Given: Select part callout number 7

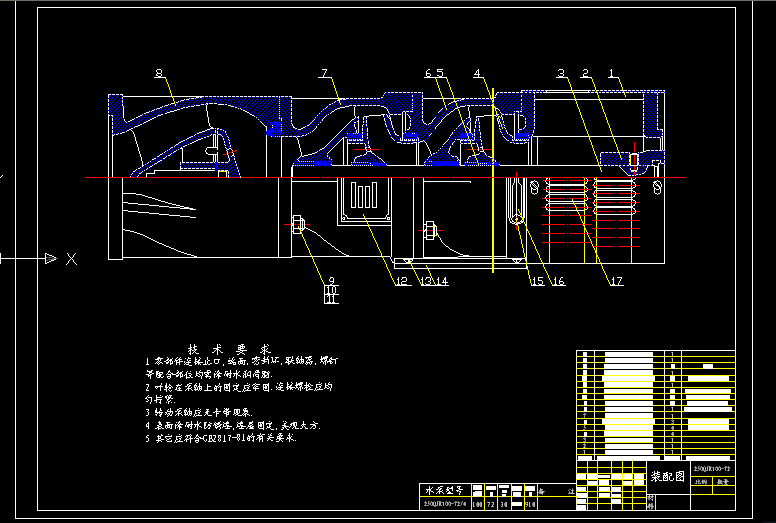Looking at the screenshot, I should pyautogui.click(x=325, y=73).
